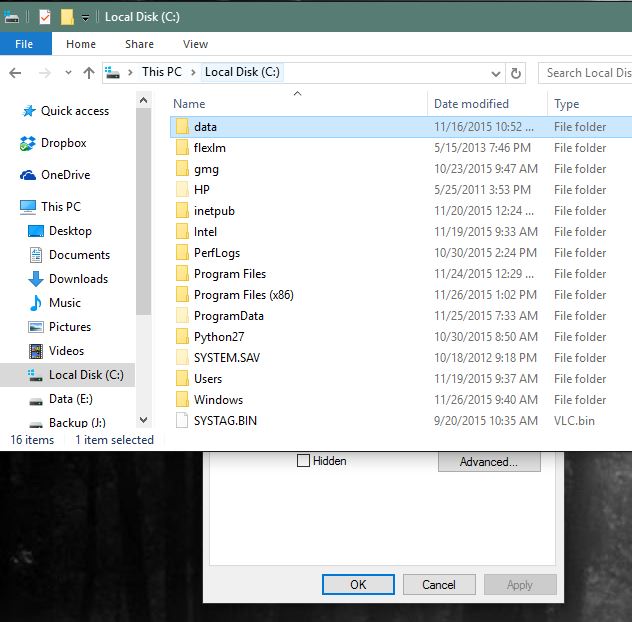The image size is (632, 622).
Task: Click the Search Local Disk field
Action: click(x=585, y=73)
